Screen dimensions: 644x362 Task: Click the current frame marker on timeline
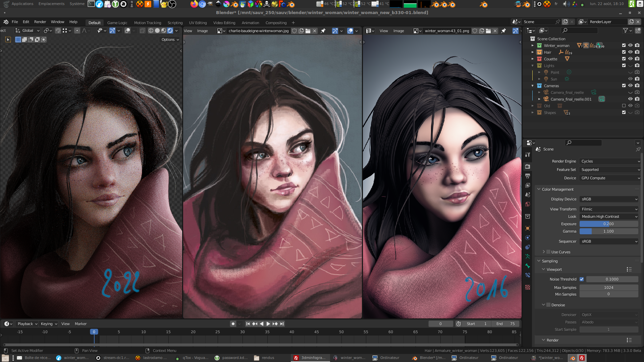point(94,332)
